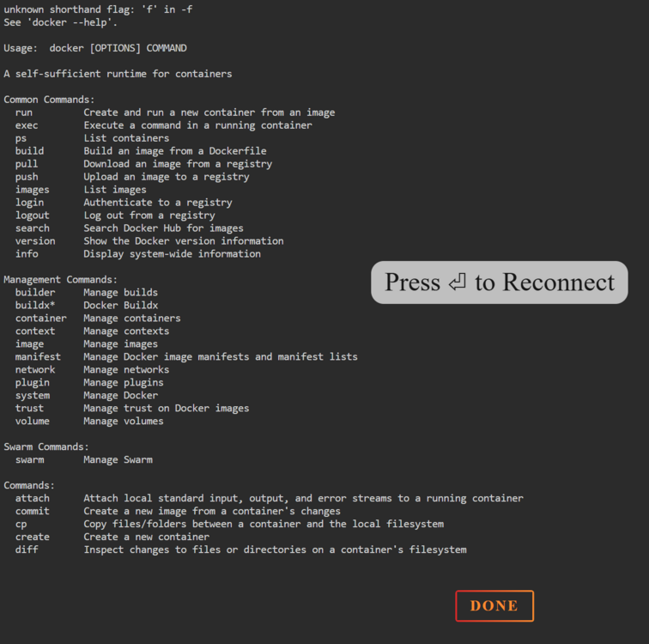Viewport: 649px width, 644px height.
Task: Click the Common Commands: heading
Action: [49, 100]
